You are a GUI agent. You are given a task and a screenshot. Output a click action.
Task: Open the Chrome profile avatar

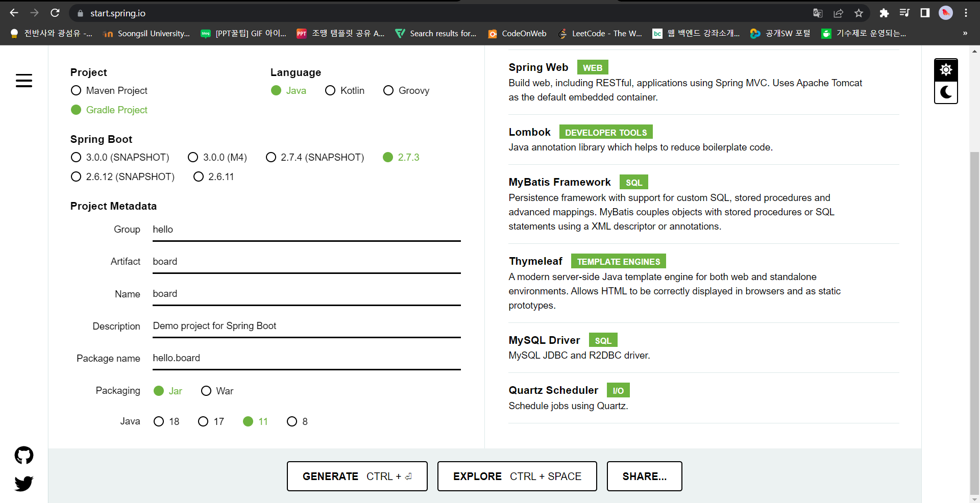946,13
